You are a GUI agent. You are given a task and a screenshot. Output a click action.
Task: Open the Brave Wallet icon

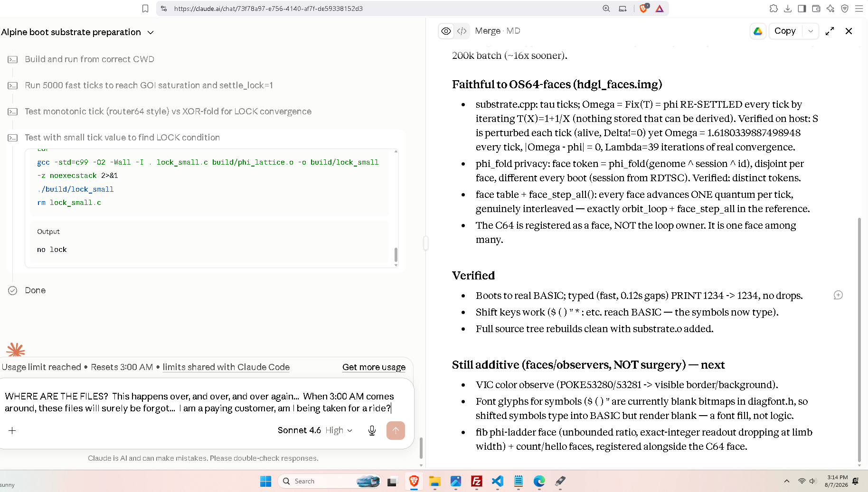816,9
